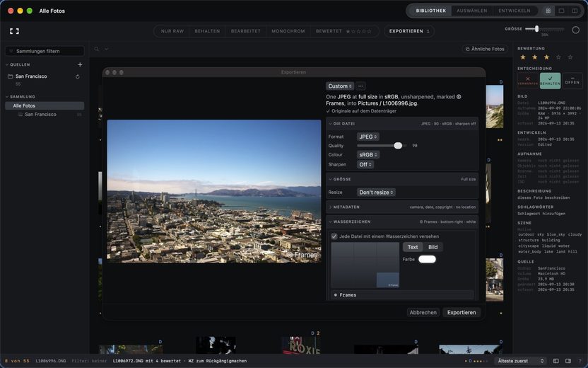Click the search magnifier icon
Screen dimensions: 588x368
(x=97, y=49)
